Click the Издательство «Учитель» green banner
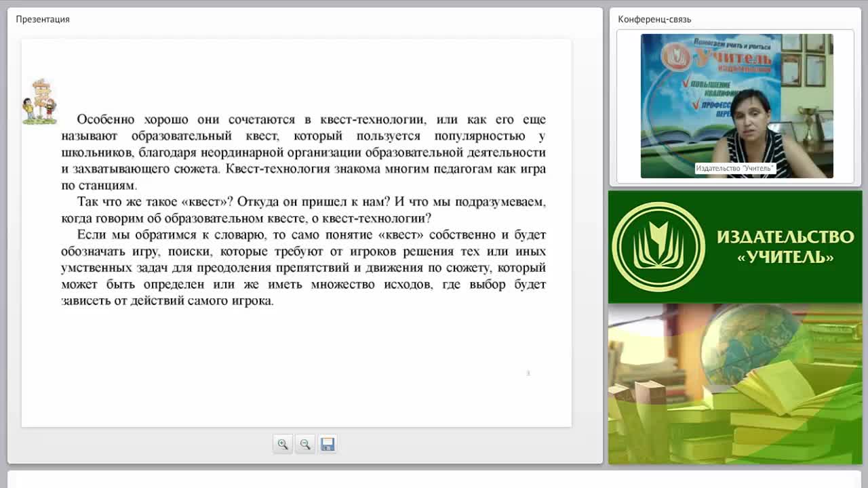The image size is (868, 488). [735, 247]
